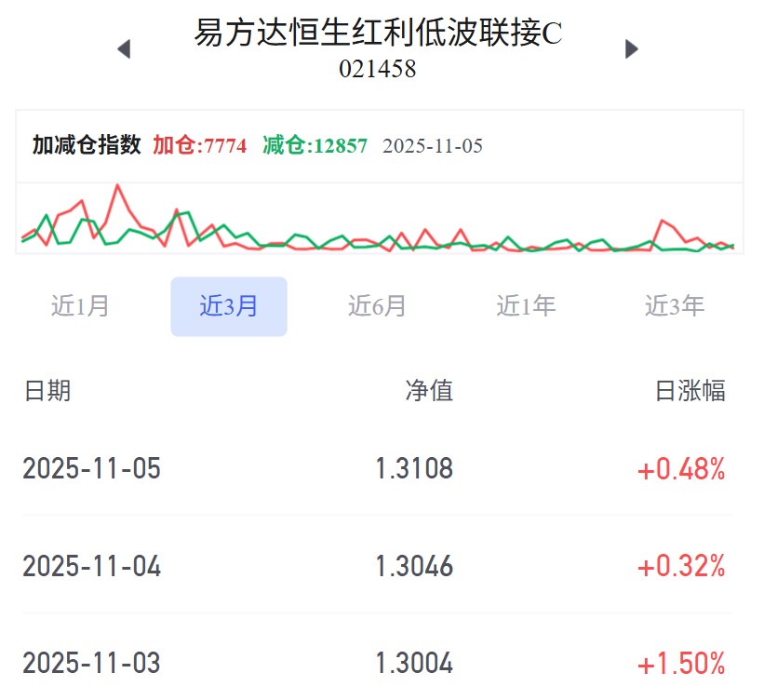Go to previous fund with left arrow
Image resolution: width=764 pixels, height=700 pixels.
tap(125, 48)
